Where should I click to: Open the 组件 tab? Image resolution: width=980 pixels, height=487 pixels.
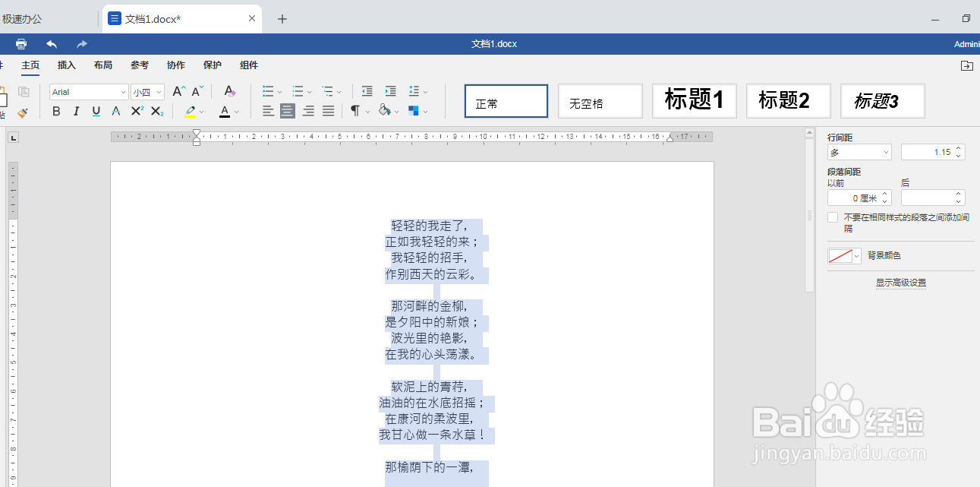249,65
